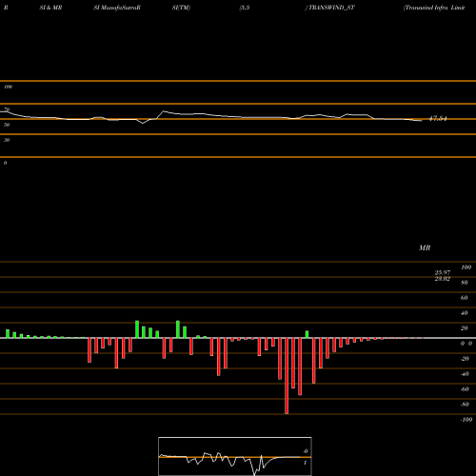Click the MR axis label 60
476x476 pixels.
point(465,298)
